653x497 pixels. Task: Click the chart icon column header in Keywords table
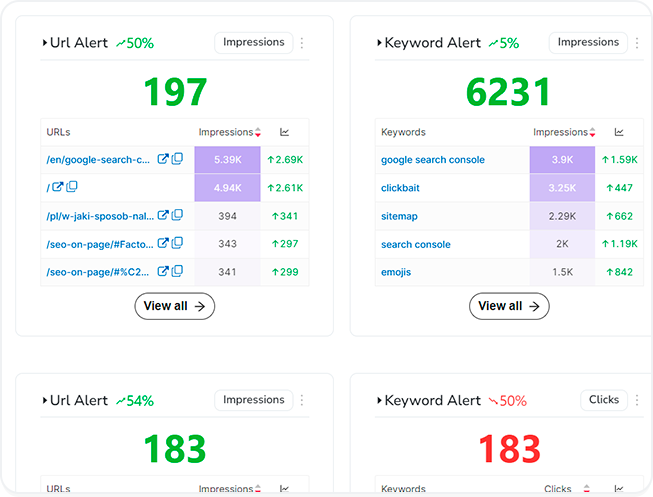click(x=619, y=132)
